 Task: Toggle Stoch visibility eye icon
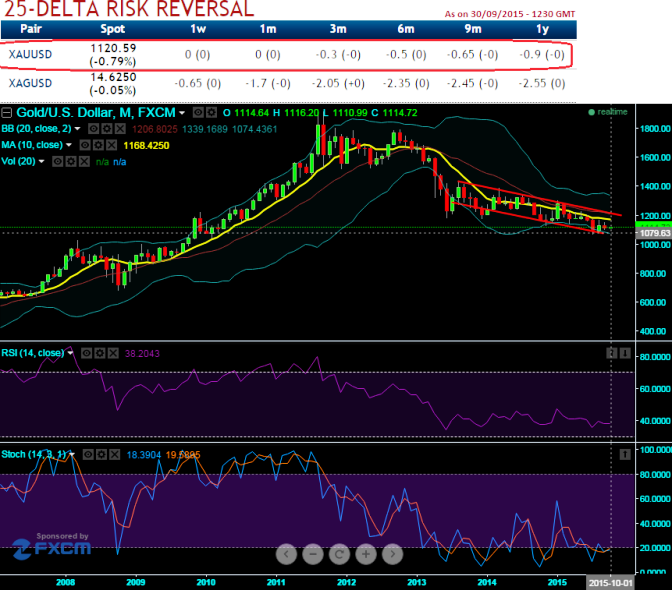[88, 454]
